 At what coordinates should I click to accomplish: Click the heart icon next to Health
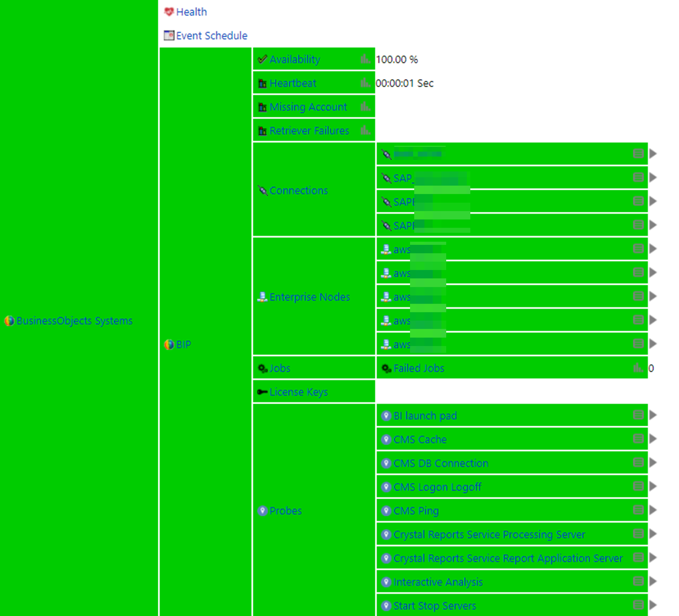(169, 12)
